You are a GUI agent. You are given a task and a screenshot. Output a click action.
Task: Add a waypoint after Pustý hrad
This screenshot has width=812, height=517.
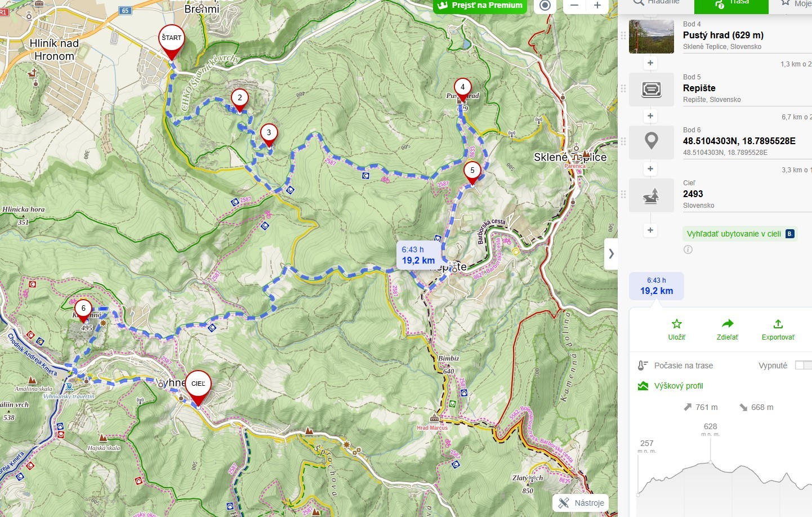click(650, 63)
